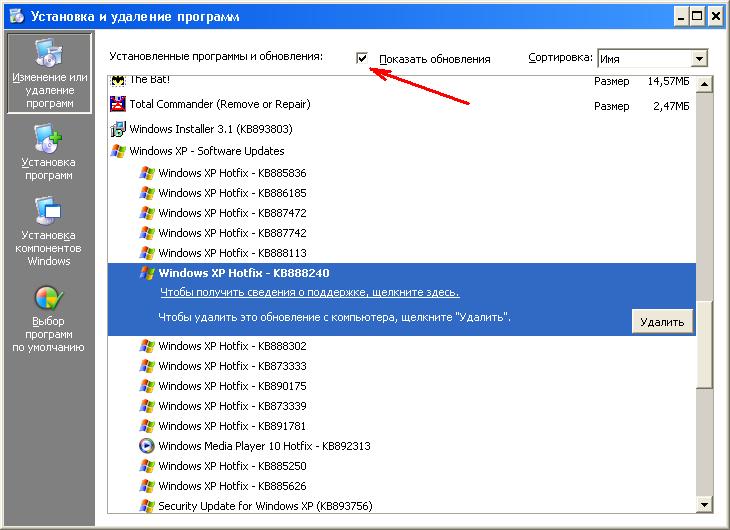Click the program list scrollbar thumb
This screenshot has width=730, height=530.
[x=704, y=344]
